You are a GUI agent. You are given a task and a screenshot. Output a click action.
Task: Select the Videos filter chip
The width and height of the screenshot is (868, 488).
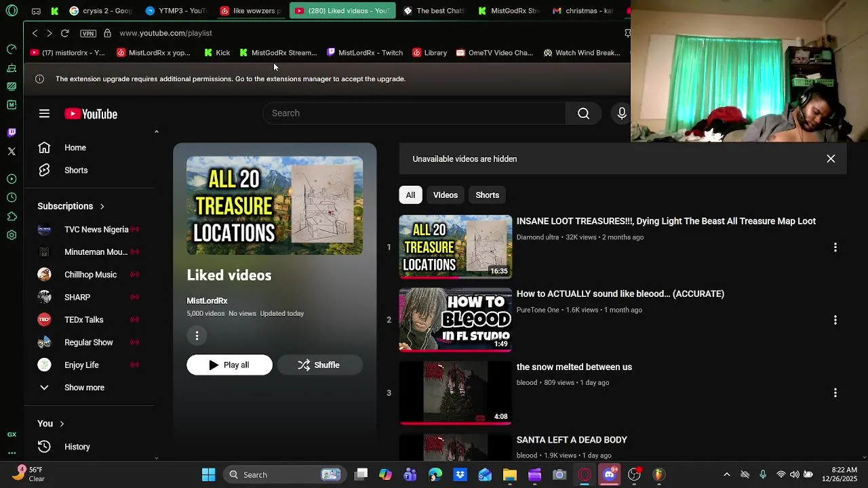point(446,195)
